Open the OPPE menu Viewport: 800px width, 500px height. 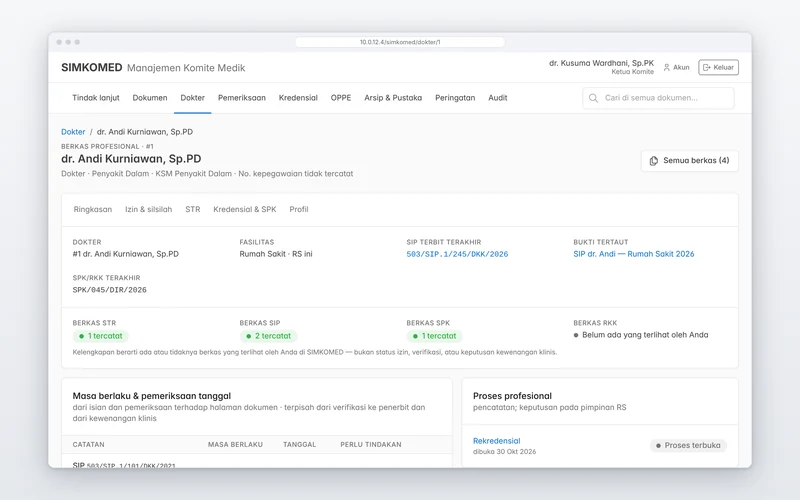tap(341, 97)
